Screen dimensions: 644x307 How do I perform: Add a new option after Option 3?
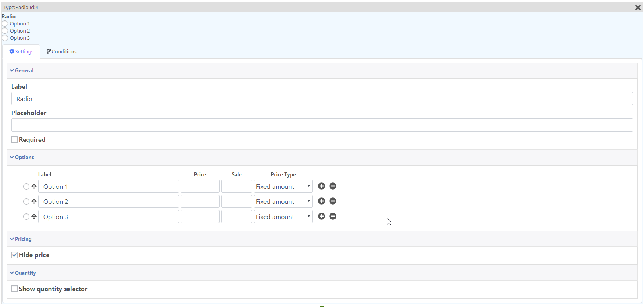pos(322,216)
